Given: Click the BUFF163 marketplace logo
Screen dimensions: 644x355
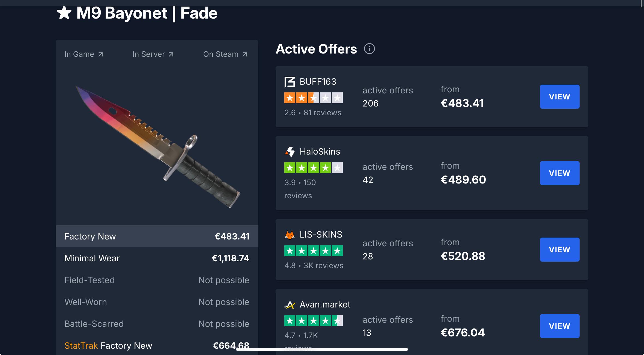Looking at the screenshot, I should pyautogui.click(x=290, y=82).
